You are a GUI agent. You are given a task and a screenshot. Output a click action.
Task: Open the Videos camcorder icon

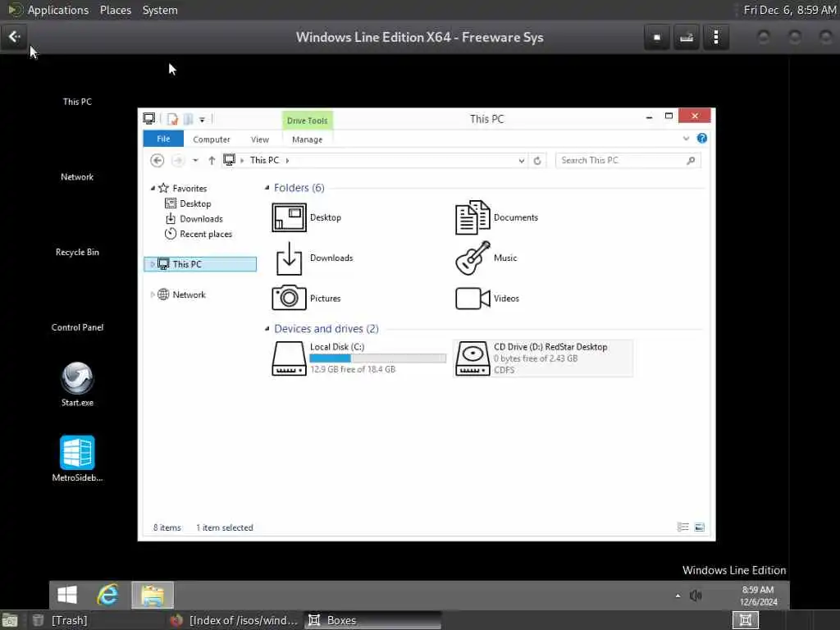472,299
